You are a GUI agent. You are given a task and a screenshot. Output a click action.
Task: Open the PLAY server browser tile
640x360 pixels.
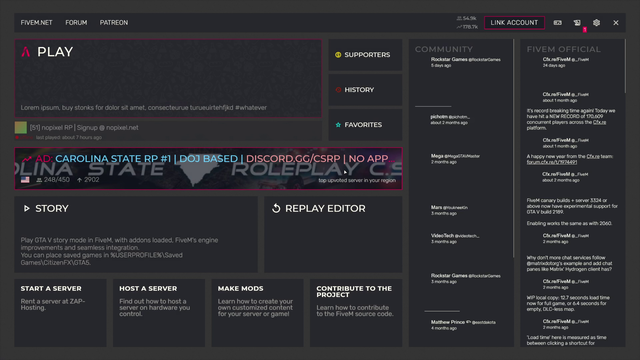pos(168,78)
